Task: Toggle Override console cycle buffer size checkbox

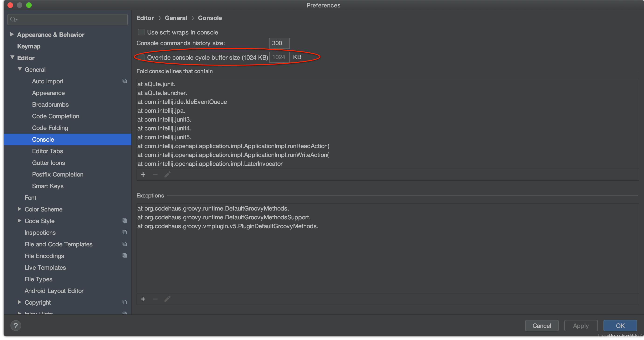Action: pyautogui.click(x=141, y=57)
